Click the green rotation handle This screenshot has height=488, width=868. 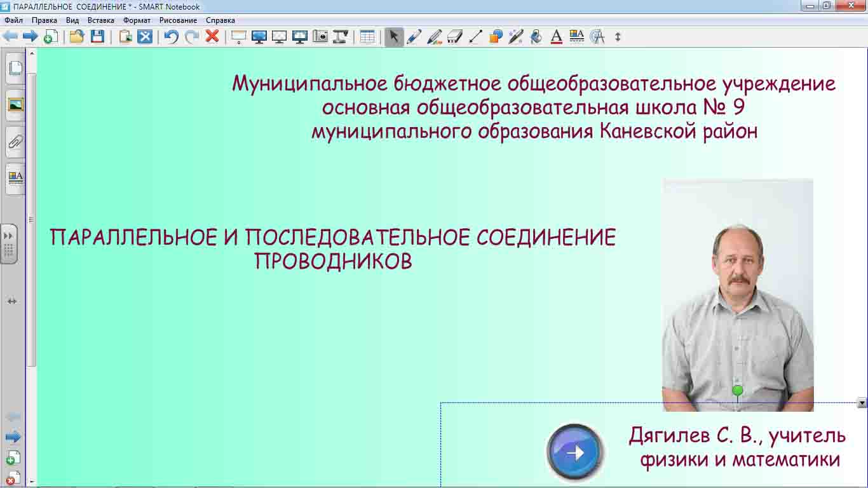pos(738,390)
